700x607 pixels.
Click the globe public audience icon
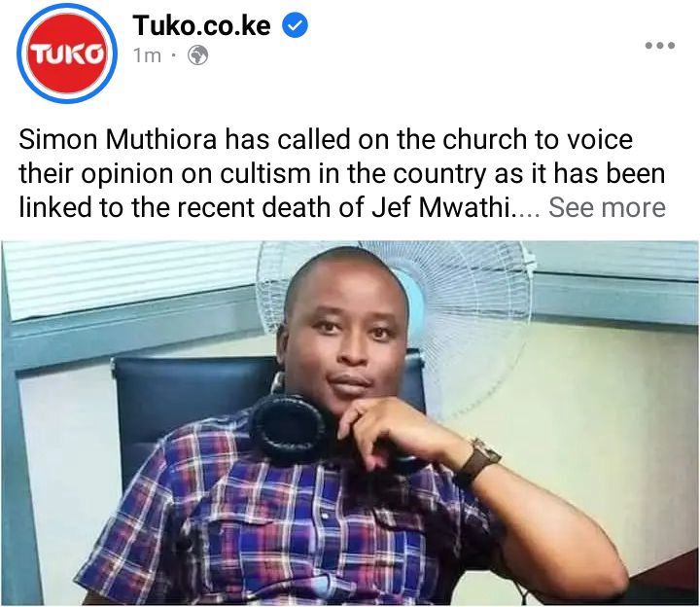tap(197, 55)
